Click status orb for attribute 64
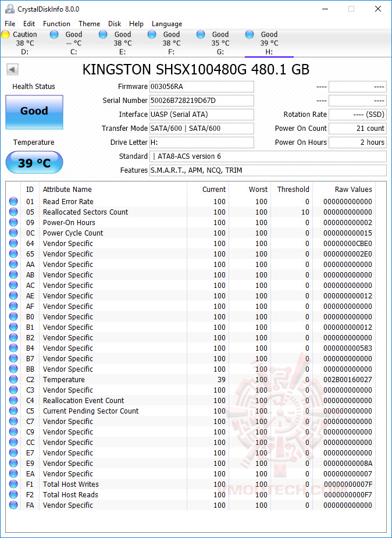Viewport: 392px width, 538px height. (x=13, y=243)
